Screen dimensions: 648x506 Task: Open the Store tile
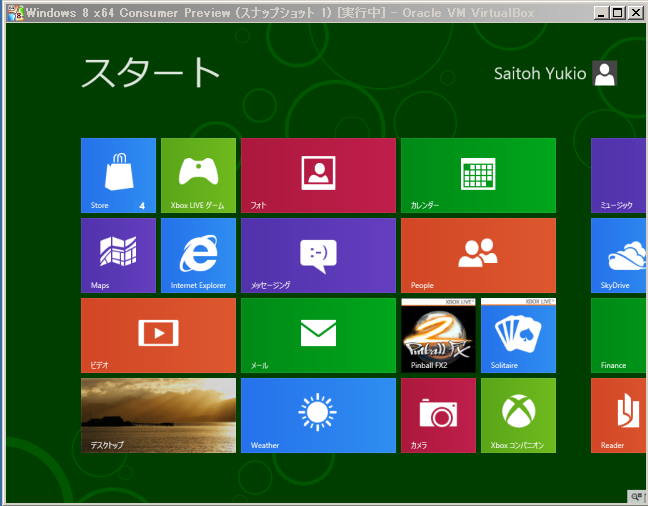[118, 175]
